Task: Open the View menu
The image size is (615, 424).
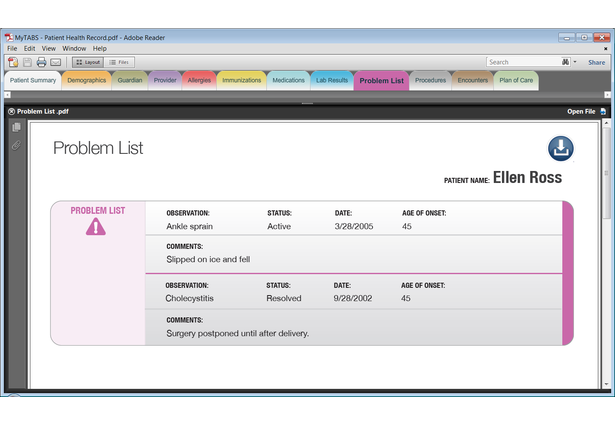Action: point(49,48)
